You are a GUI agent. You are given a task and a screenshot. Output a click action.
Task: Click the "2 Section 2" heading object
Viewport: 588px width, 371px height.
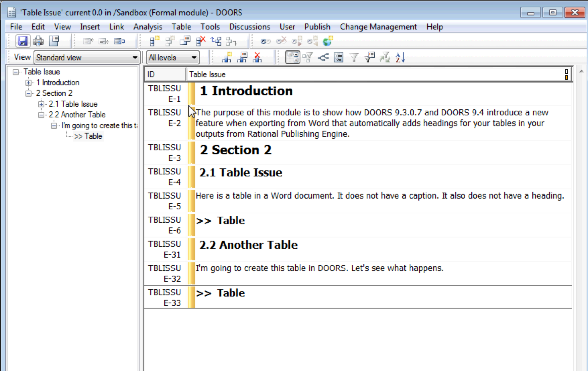236,150
